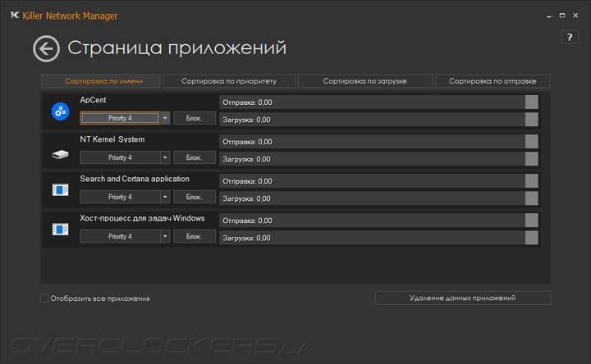
Task: Click Search and Cortana 'Отправка' bar handle
Action: click(531, 181)
